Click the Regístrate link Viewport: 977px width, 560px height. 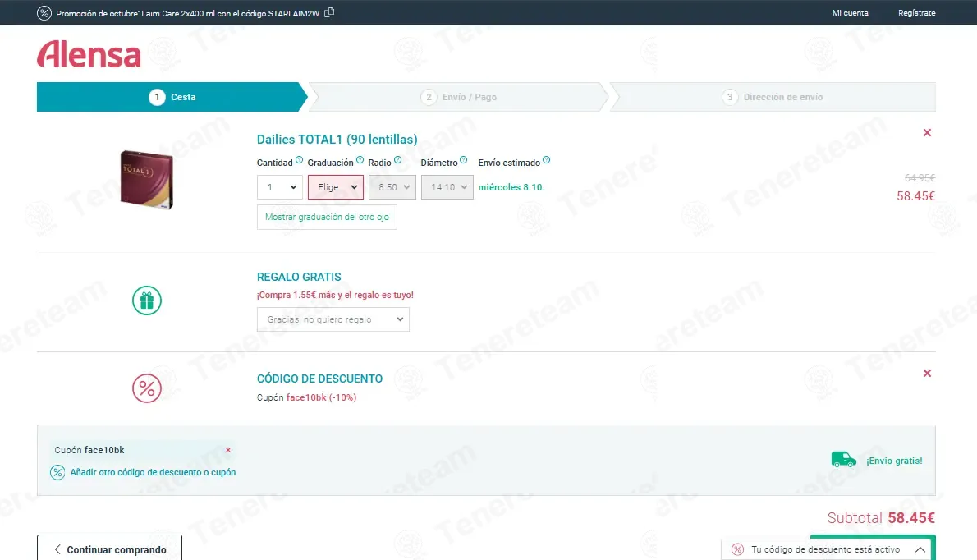[x=916, y=13]
